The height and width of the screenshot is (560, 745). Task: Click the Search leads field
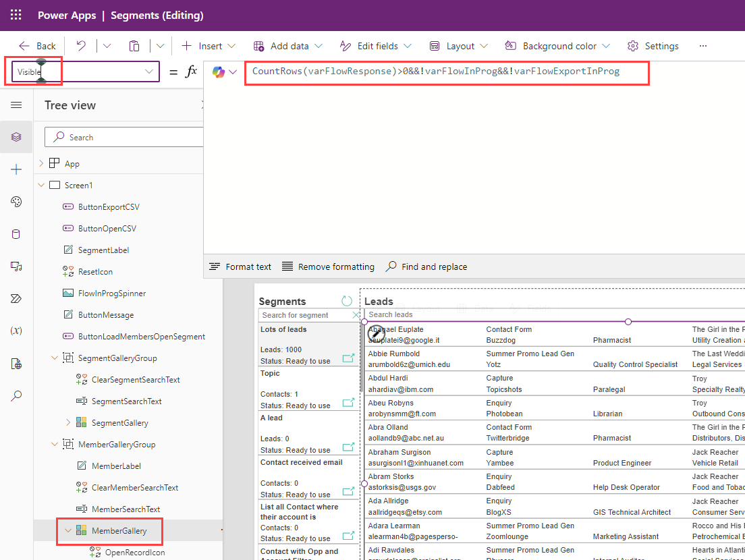(x=555, y=314)
